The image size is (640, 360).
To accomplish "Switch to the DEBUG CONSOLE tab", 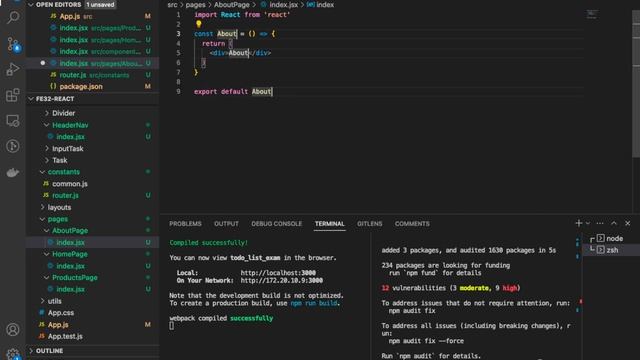I will point(276,224).
